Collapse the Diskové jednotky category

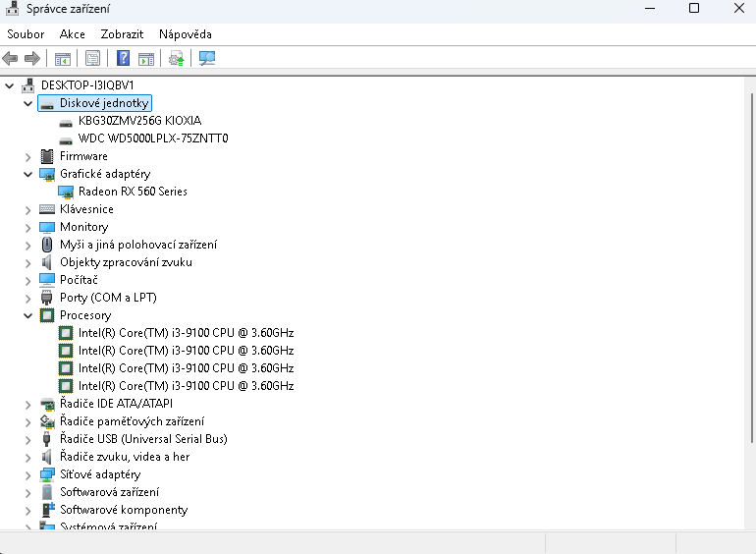27,104
